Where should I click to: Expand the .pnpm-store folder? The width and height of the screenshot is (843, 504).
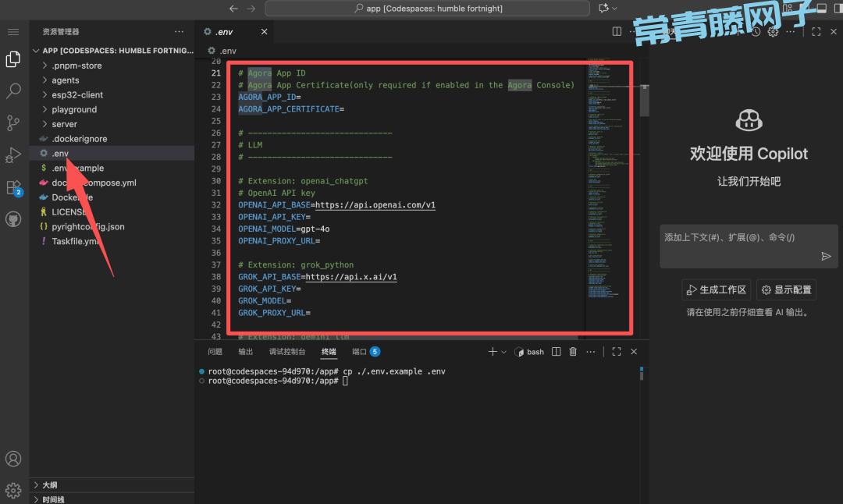click(112, 66)
